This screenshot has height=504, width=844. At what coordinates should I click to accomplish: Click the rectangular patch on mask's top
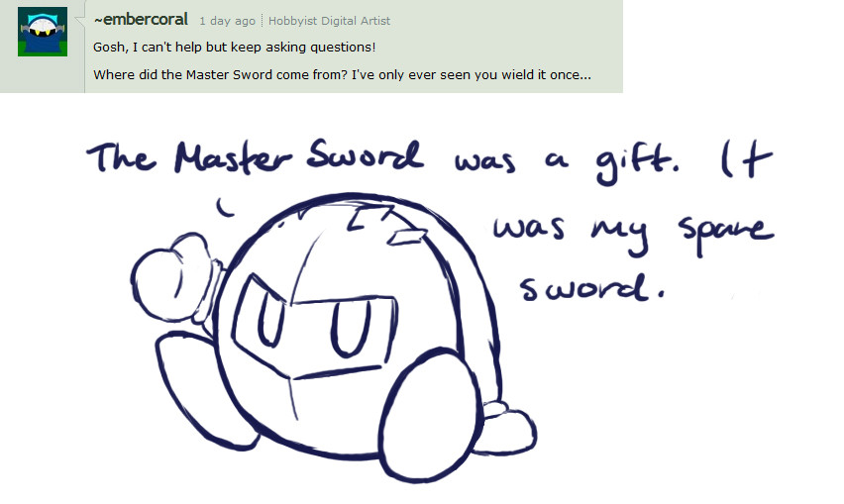(407, 236)
